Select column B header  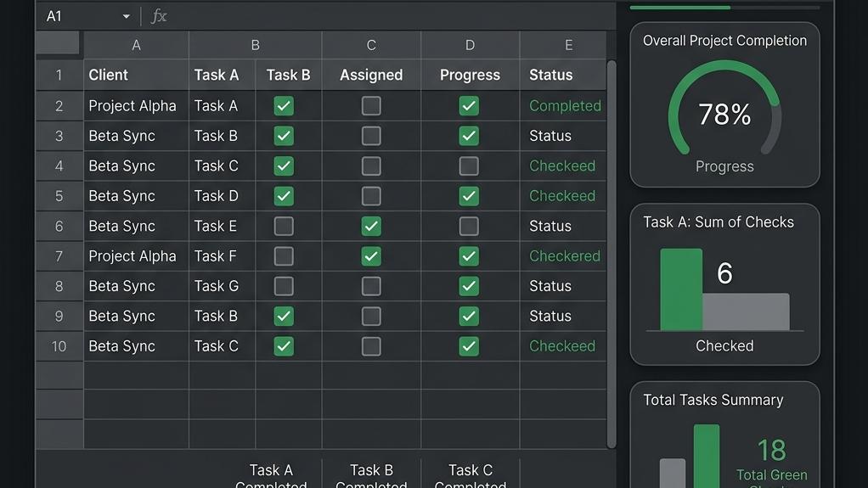pos(255,45)
